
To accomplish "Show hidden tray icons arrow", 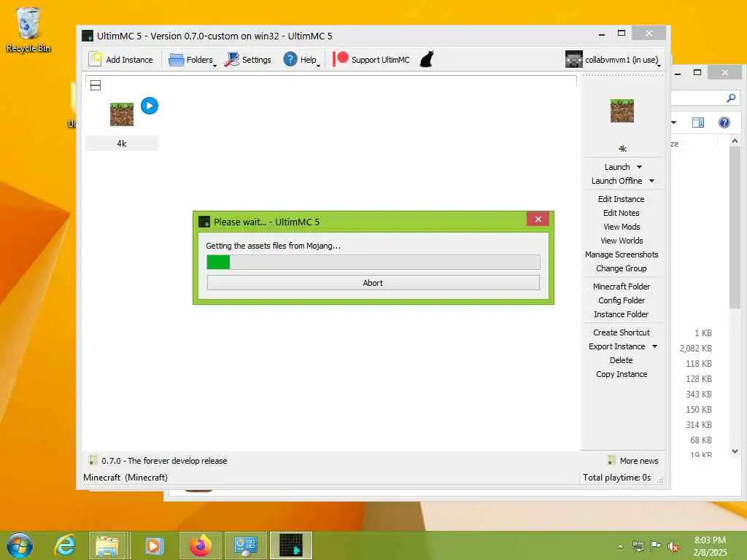I will click(620, 546).
